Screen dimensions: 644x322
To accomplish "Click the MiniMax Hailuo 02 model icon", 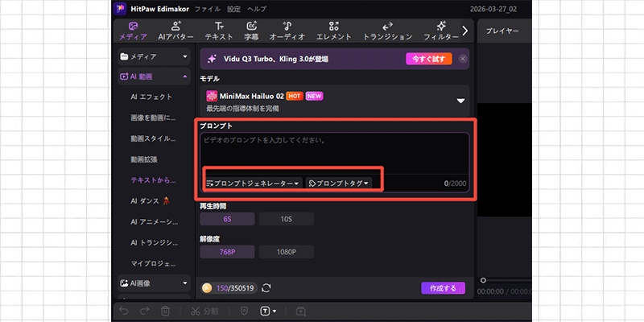I will 212,96.
